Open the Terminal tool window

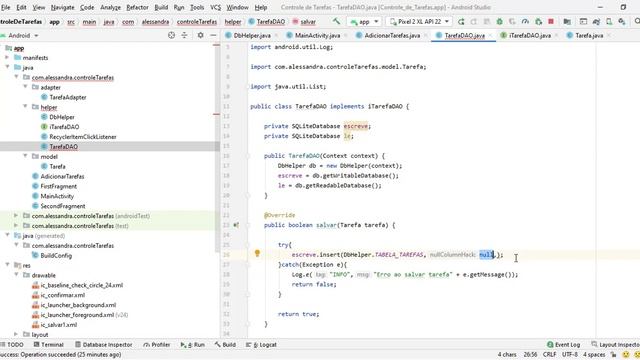pos(49,344)
